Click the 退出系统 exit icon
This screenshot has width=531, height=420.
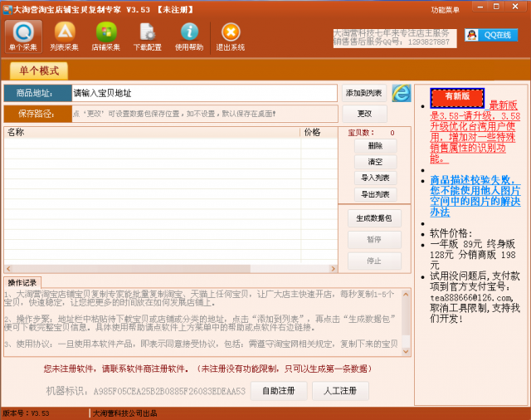(231, 37)
